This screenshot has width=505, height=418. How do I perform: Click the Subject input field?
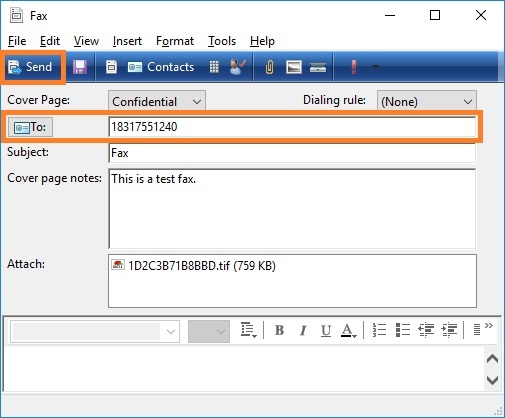coord(292,153)
